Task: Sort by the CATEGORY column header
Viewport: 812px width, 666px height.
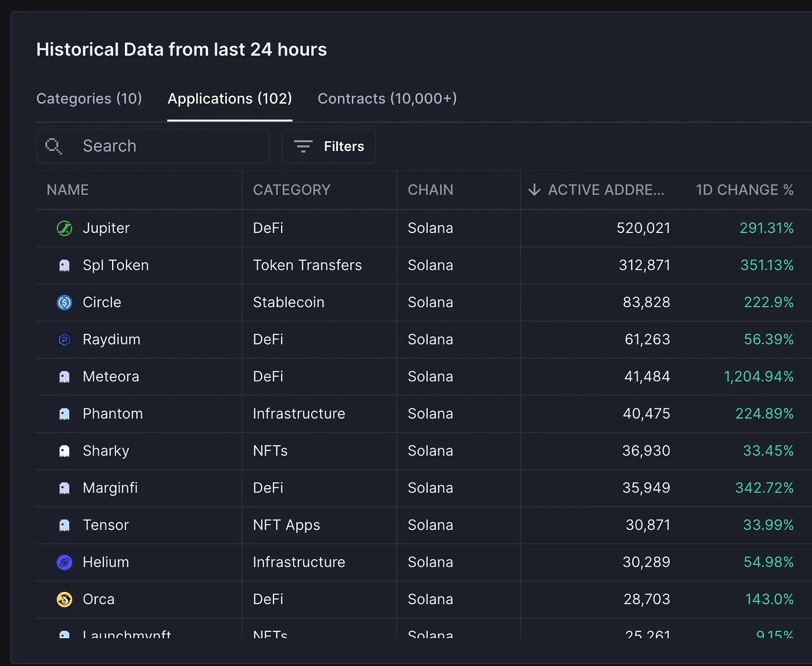Action: [x=292, y=190]
